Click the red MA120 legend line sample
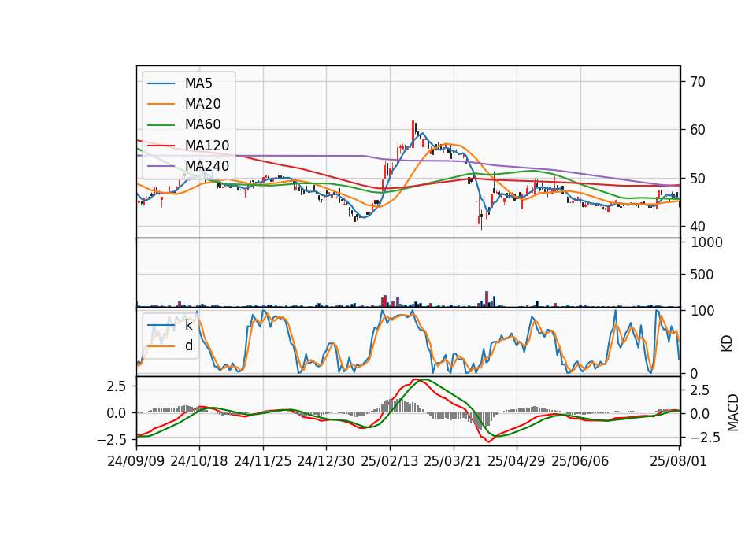756x543 pixels. point(161,146)
